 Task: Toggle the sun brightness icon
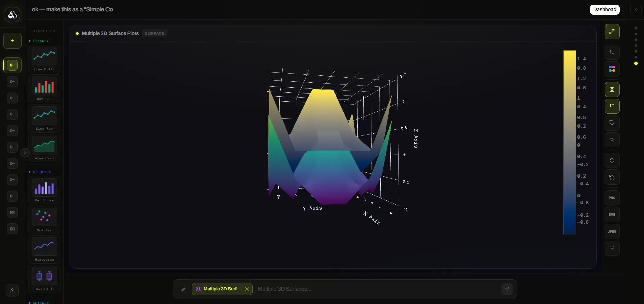pos(612,140)
